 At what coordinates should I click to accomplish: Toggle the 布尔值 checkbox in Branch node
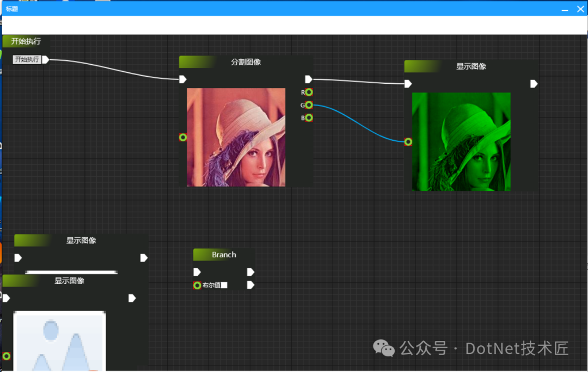click(x=224, y=285)
